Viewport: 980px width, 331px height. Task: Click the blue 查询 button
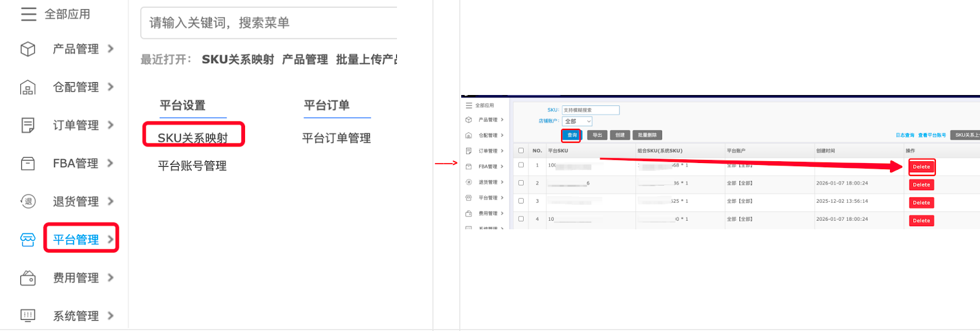571,135
